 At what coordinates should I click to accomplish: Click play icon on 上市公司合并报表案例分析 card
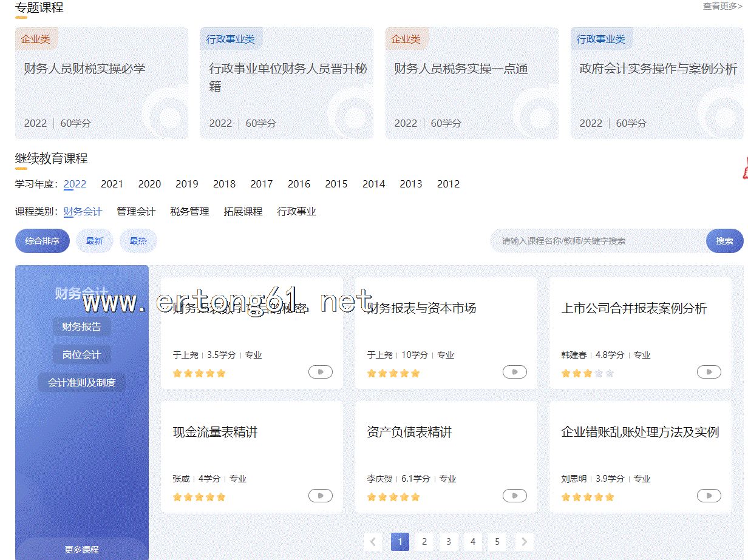(x=709, y=372)
